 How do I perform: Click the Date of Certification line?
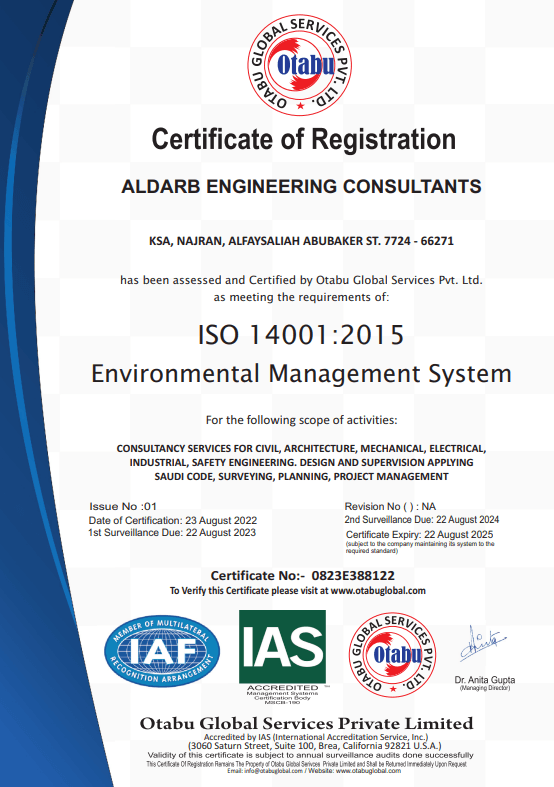[173, 520]
